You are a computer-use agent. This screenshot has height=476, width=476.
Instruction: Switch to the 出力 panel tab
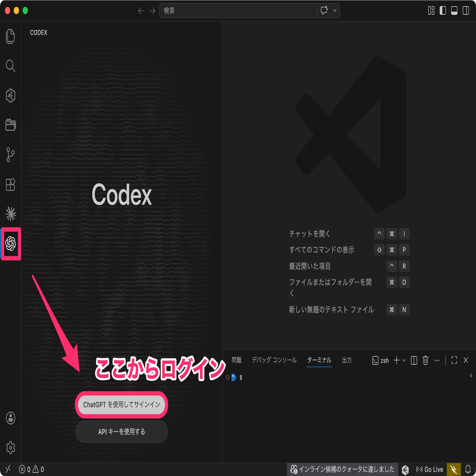(x=347, y=360)
